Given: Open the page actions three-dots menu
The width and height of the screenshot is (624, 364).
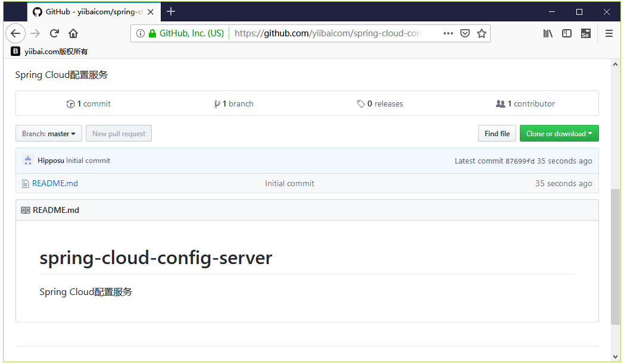Looking at the screenshot, I should pyautogui.click(x=448, y=33).
